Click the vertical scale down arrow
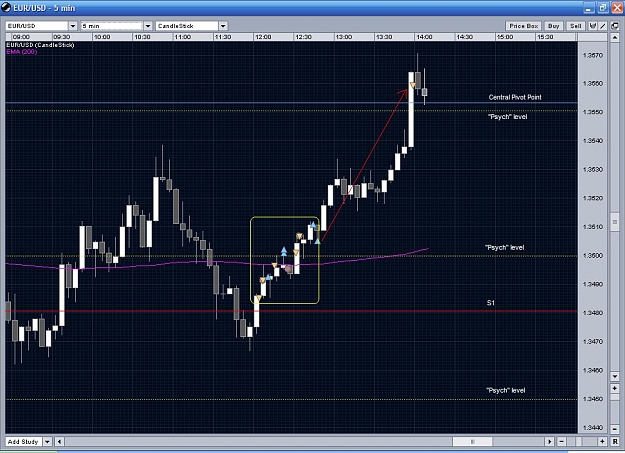Image resolution: width=625 pixels, height=453 pixels. click(614, 376)
